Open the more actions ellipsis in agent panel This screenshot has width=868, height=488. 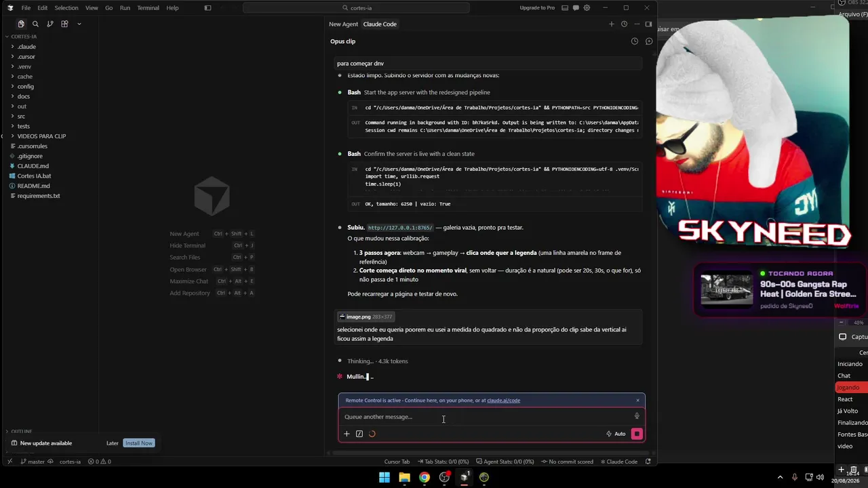coord(637,24)
